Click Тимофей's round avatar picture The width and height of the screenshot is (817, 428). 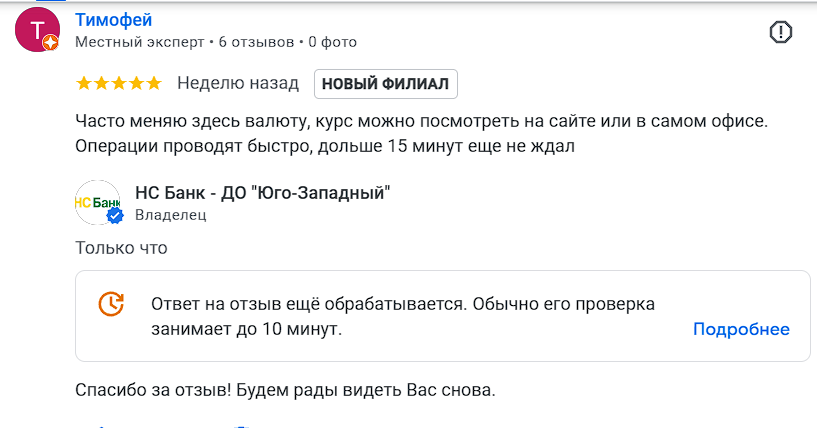pos(37,30)
